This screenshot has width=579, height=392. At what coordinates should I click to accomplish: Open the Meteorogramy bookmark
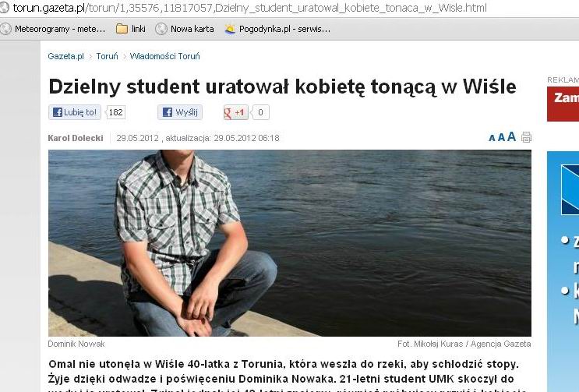coord(53,29)
